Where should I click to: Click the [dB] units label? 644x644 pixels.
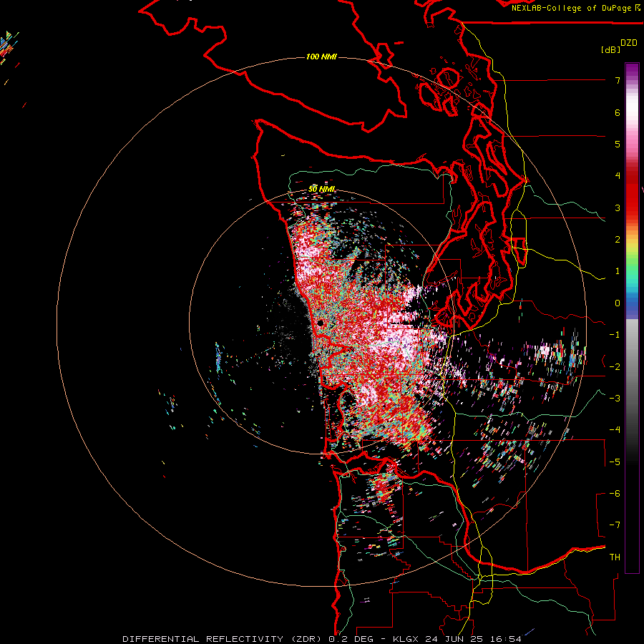(611, 49)
